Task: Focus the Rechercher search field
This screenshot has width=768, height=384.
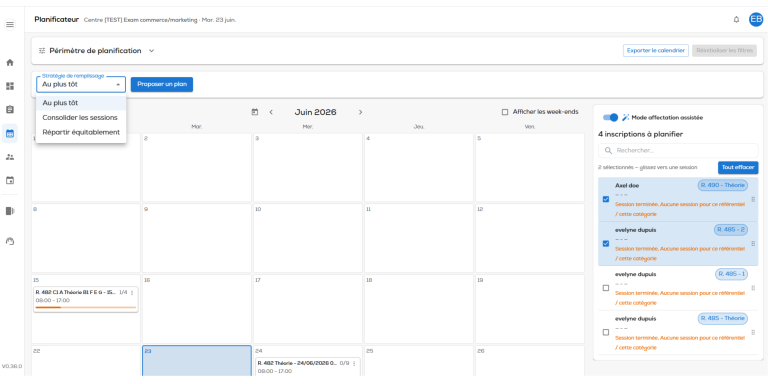Action: (x=678, y=150)
